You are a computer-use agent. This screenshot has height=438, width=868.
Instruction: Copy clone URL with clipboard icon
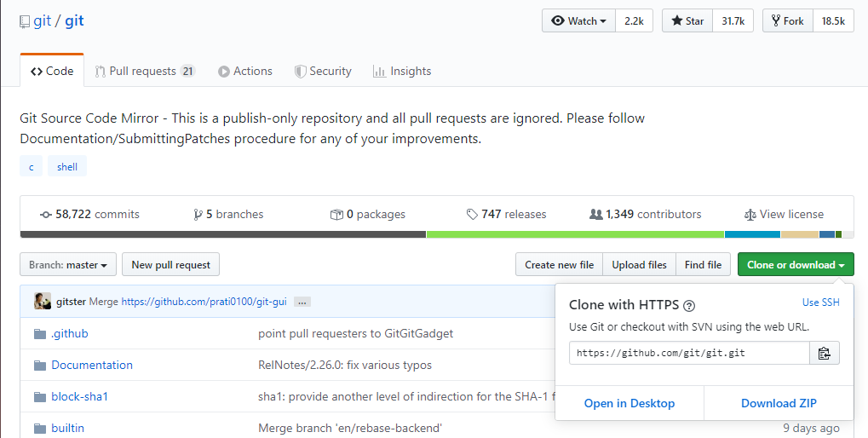(x=825, y=353)
